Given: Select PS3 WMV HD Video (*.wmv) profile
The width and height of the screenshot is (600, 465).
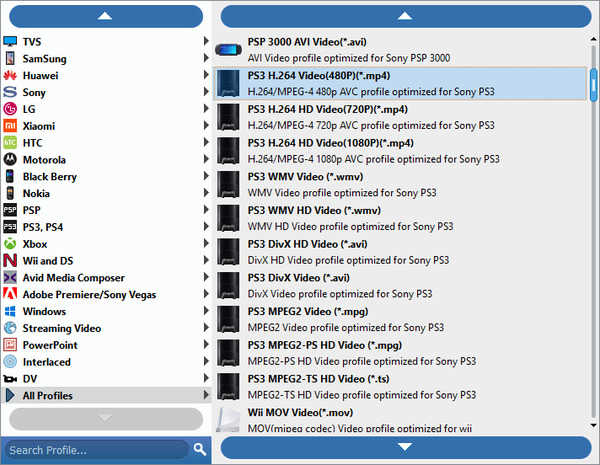Looking at the screenshot, I should 400,218.
